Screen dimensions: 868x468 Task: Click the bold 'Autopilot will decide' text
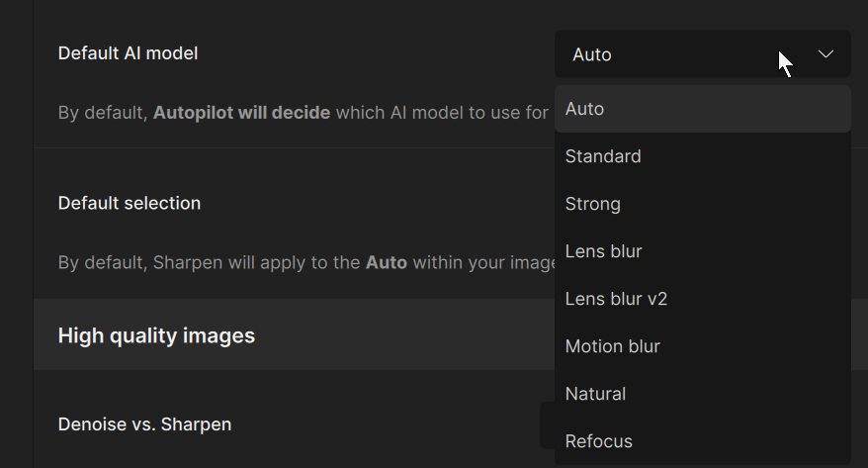pyautogui.click(x=242, y=113)
